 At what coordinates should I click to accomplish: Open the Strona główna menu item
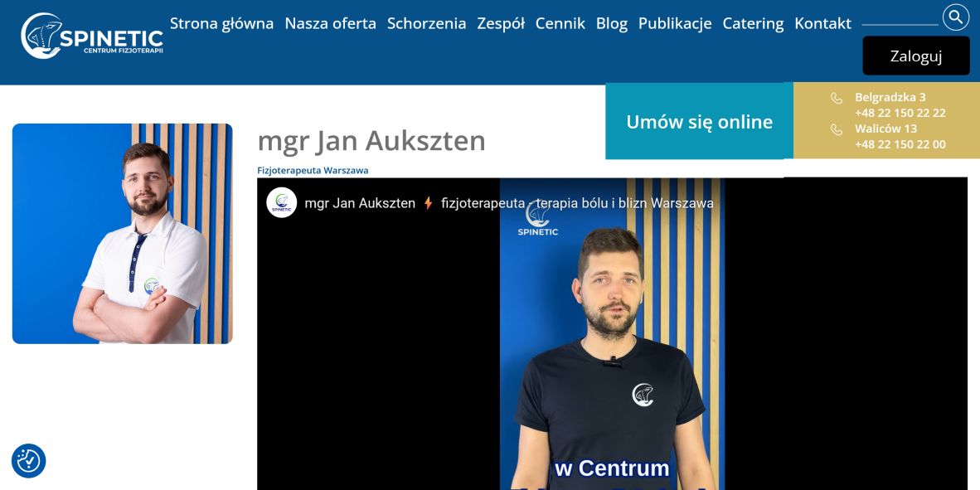tap(222, 24)
